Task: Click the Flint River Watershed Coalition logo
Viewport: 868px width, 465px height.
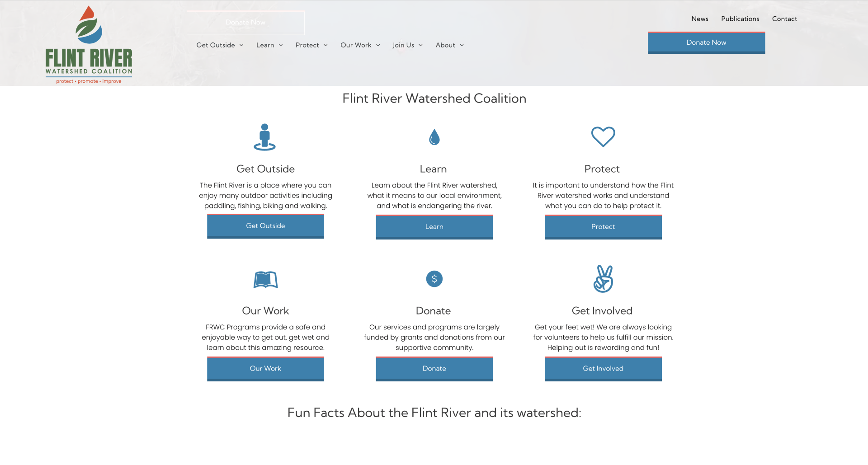Action: click(89, 45)
